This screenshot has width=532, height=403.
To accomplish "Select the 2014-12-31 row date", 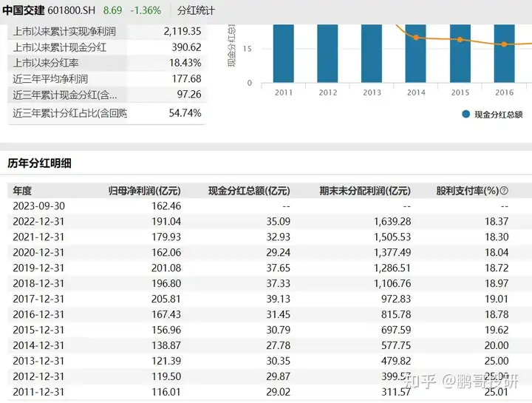I will pyautogui.click(x=38, y=345).
